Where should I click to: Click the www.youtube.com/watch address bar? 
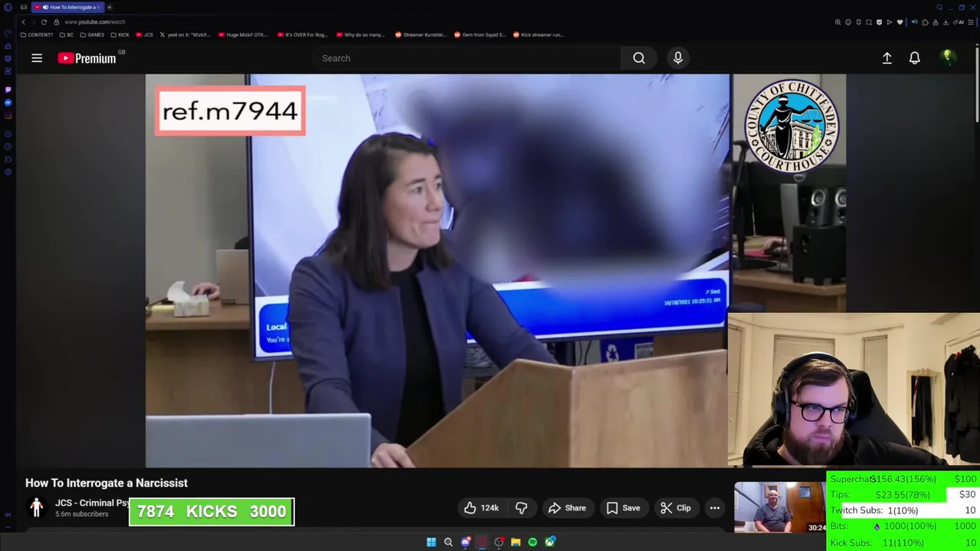coord(95,22)
